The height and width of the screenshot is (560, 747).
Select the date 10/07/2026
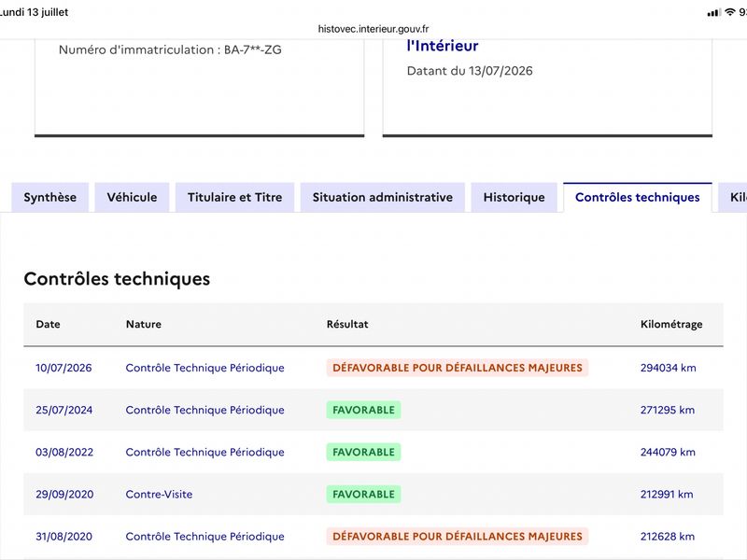tap(63, 368)
